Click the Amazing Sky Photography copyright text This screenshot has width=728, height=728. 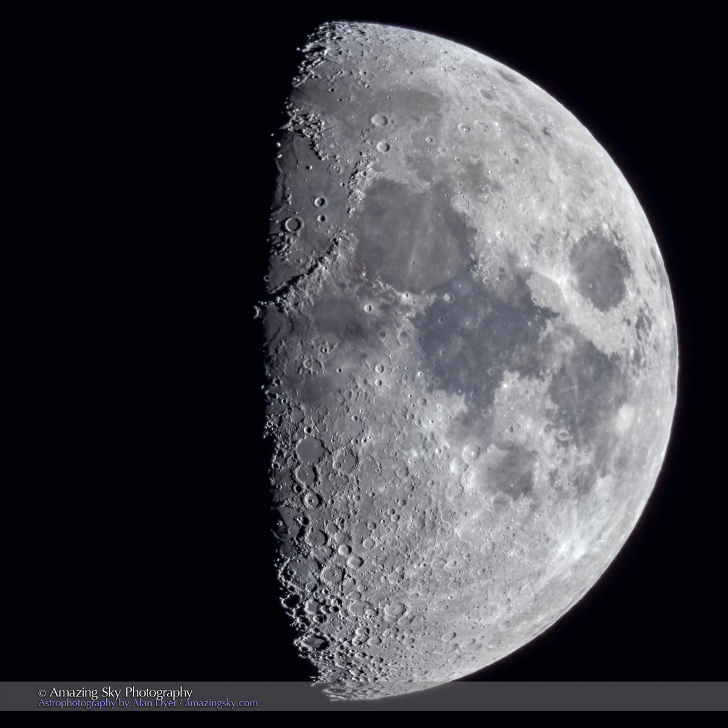click(115, 692)
